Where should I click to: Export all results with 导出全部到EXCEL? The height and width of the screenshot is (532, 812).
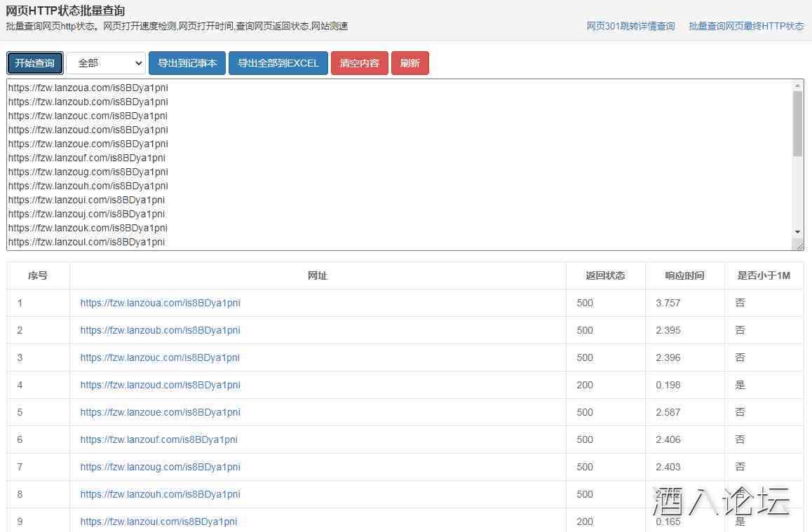point(278,63)
